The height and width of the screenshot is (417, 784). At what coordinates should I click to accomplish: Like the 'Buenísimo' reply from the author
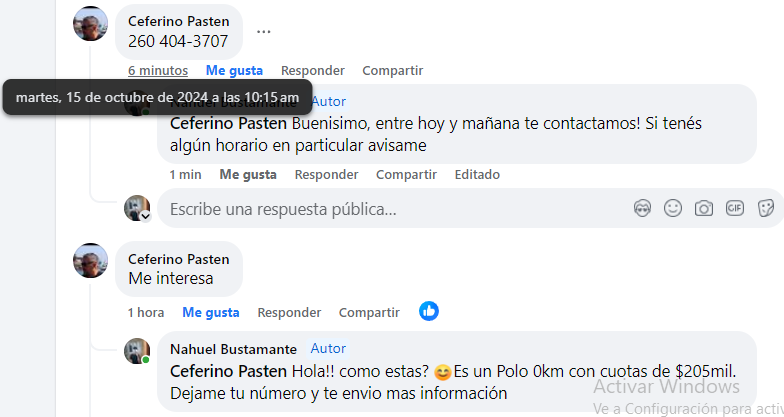click(248, 174)
